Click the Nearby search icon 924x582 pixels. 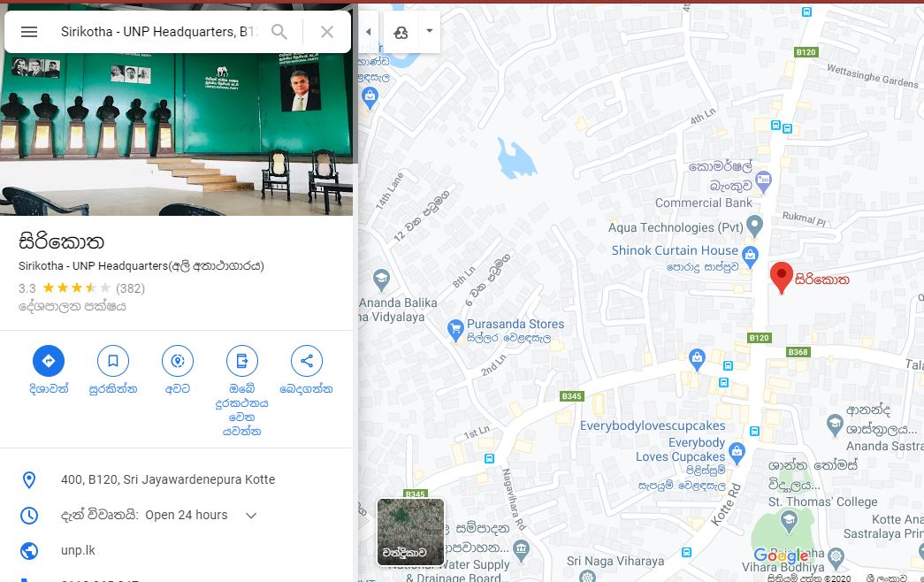[x=178, y=361]
